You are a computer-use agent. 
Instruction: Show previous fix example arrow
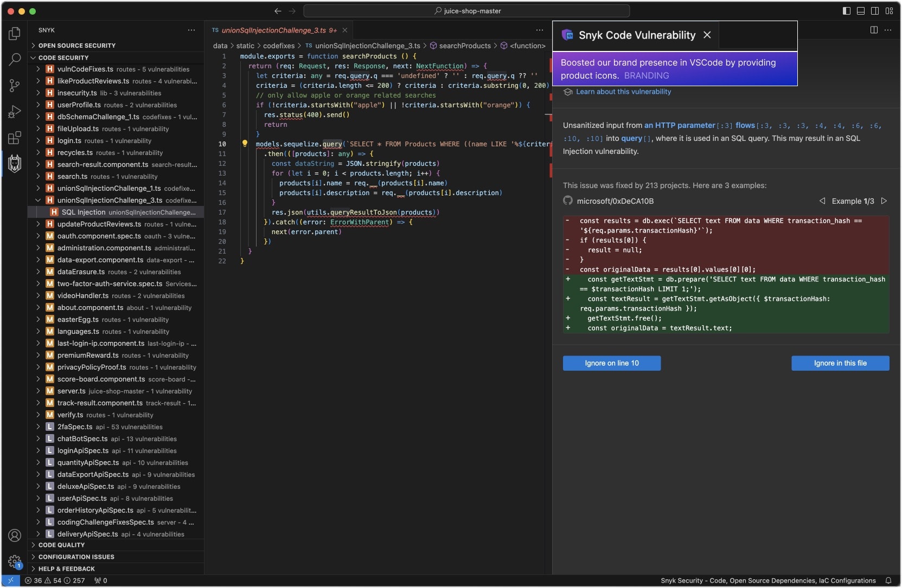tap(822, 201)
